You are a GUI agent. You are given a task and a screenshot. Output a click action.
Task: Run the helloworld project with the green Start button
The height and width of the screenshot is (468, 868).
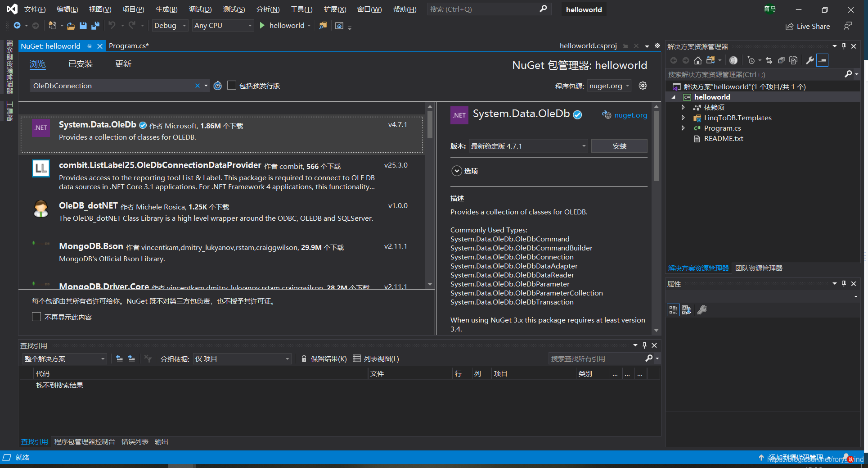[x=262, y=26]
